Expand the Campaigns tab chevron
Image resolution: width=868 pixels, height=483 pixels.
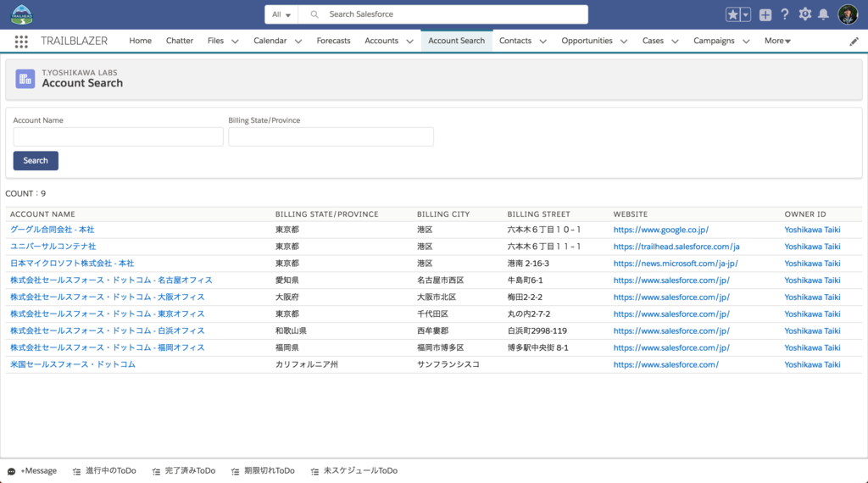(746, 42)
